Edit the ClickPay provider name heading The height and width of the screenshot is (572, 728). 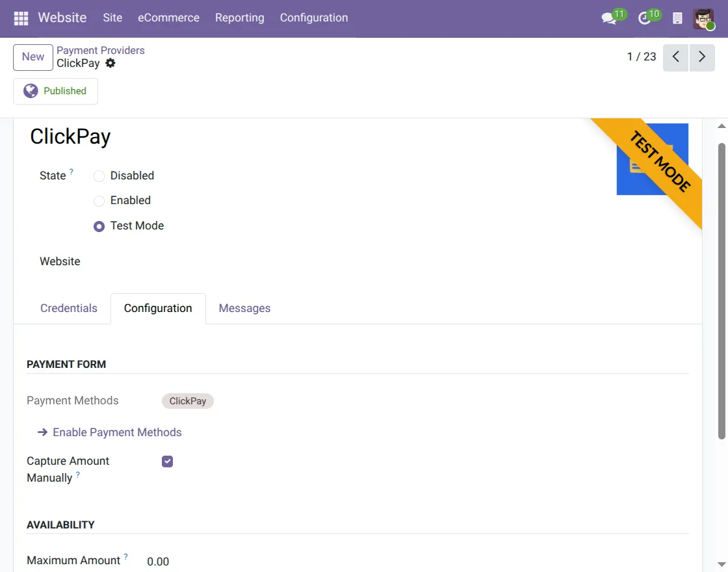(71, 136)
